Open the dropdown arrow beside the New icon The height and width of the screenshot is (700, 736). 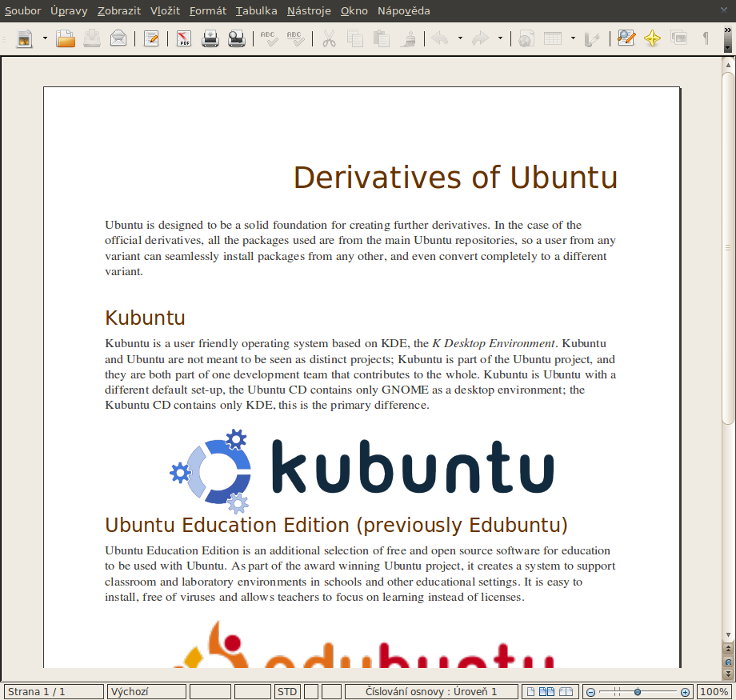point(45,38)
